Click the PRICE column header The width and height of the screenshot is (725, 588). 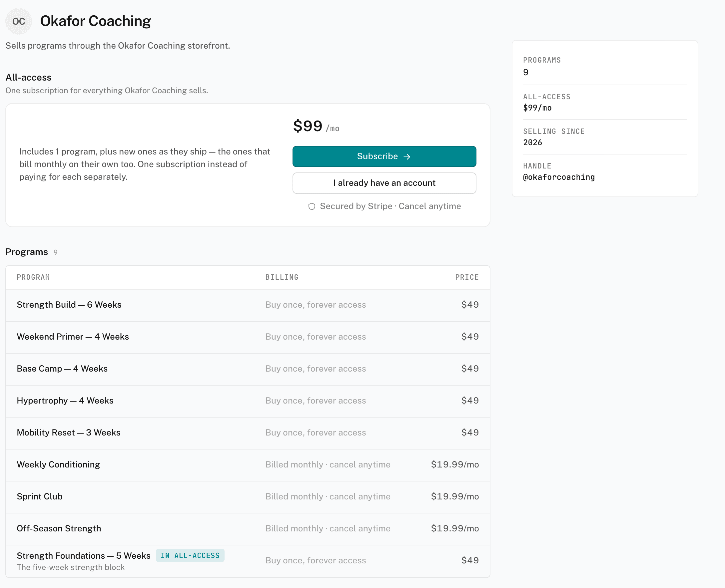pos(467,277)
